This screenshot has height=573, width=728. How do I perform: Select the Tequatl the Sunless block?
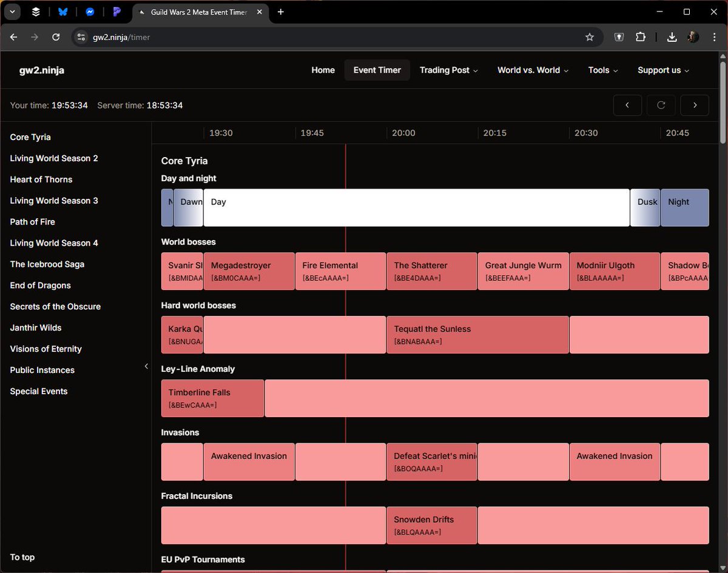477,335
